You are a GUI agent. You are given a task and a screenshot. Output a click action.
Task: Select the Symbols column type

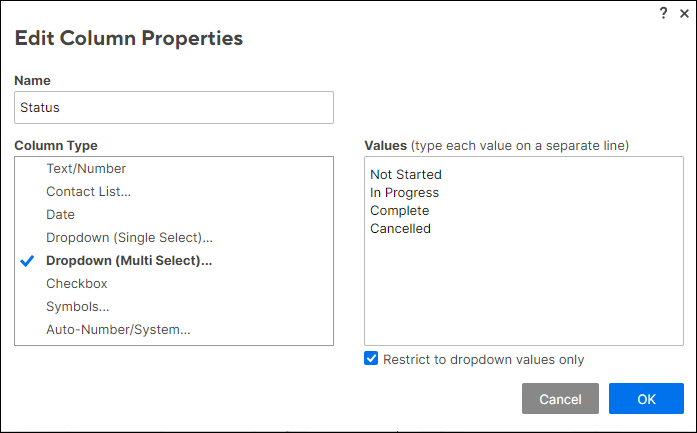[x=78, y=306]
